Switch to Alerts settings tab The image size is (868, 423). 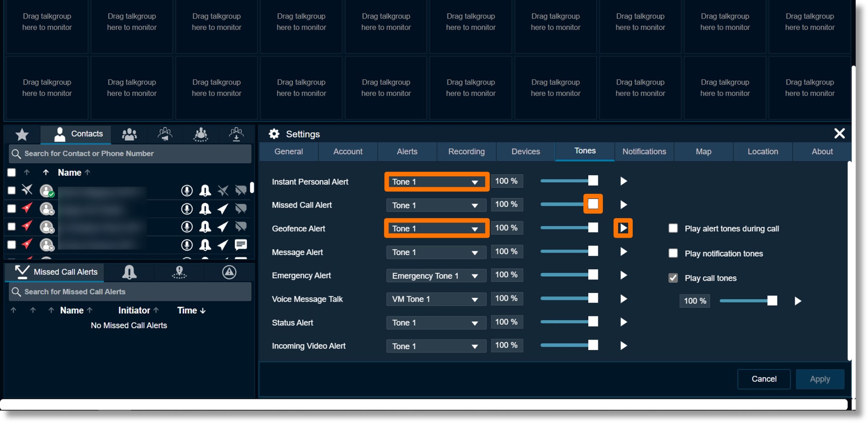406,151
